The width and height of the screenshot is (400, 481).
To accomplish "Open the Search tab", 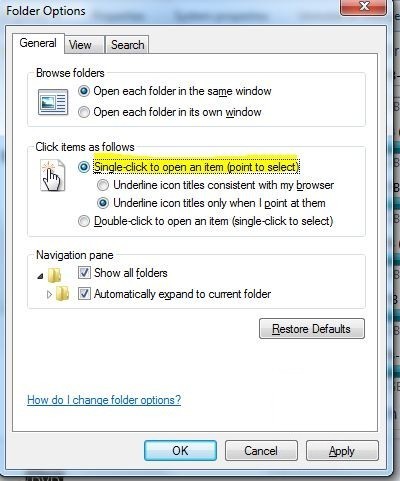I will 127,45.
